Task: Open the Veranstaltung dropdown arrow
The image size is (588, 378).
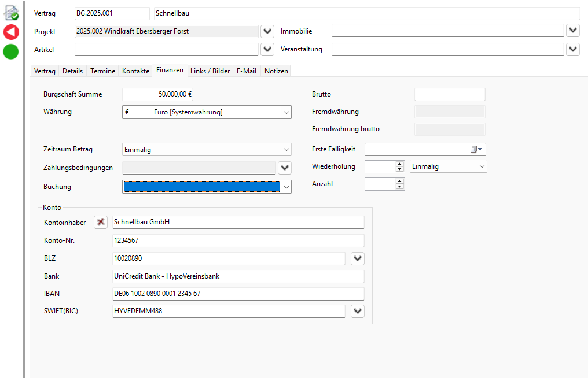Action: point(573,49)
